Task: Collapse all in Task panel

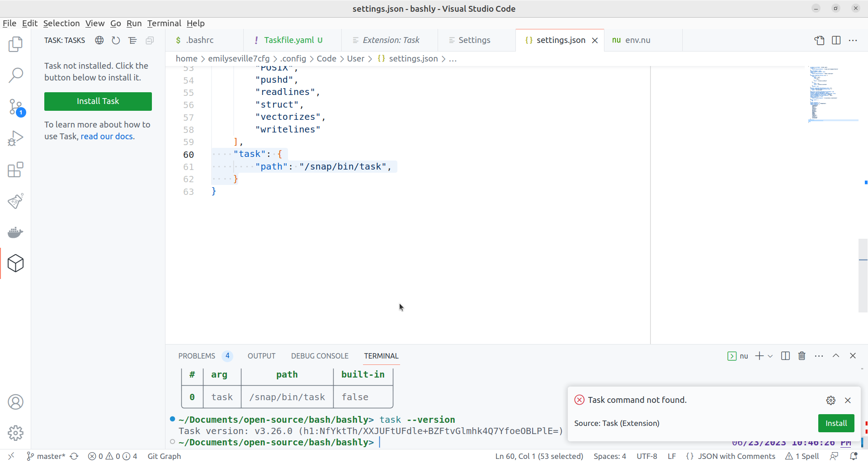Action: tap(150, 40)
